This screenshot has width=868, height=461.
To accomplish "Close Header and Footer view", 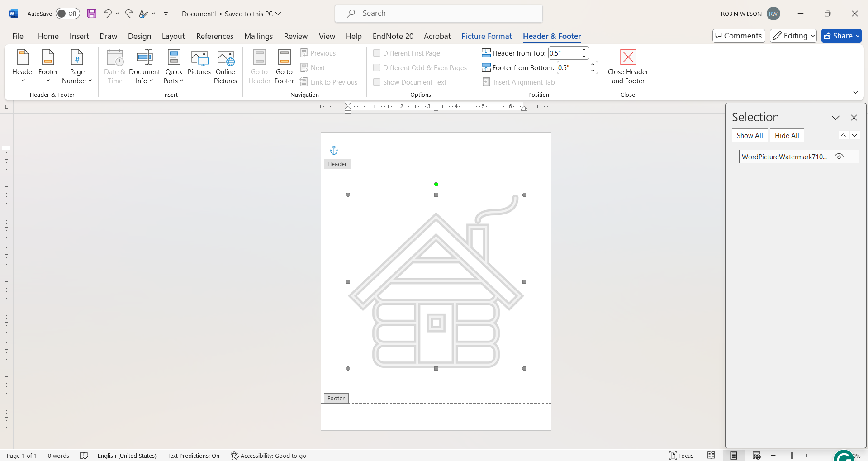I will point(627,67).
